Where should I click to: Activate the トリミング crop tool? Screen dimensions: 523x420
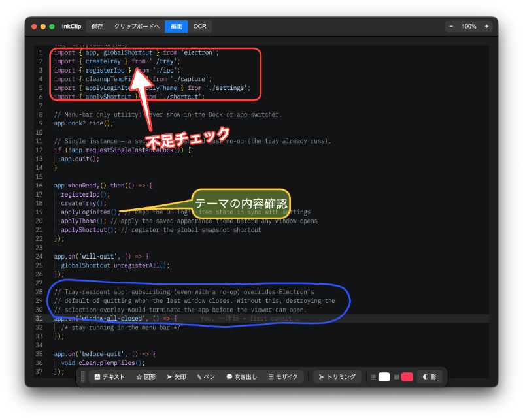pos(337,377)
